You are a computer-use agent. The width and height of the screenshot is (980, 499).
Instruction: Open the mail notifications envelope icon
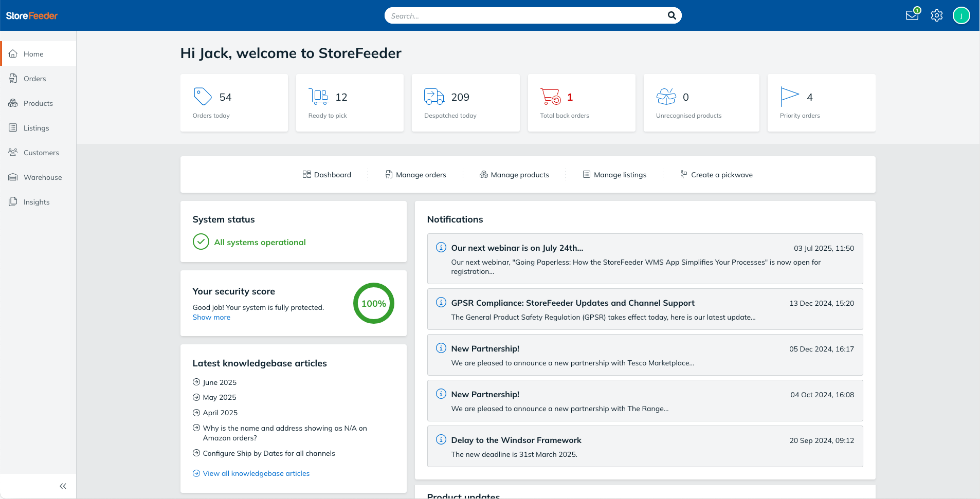point(912,15)
